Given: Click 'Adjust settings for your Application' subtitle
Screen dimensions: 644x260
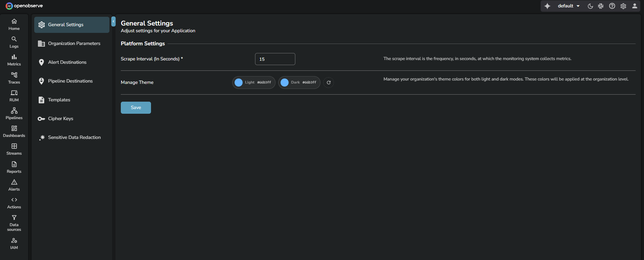Looking at the screenshot, I should [x=158, y=31].
